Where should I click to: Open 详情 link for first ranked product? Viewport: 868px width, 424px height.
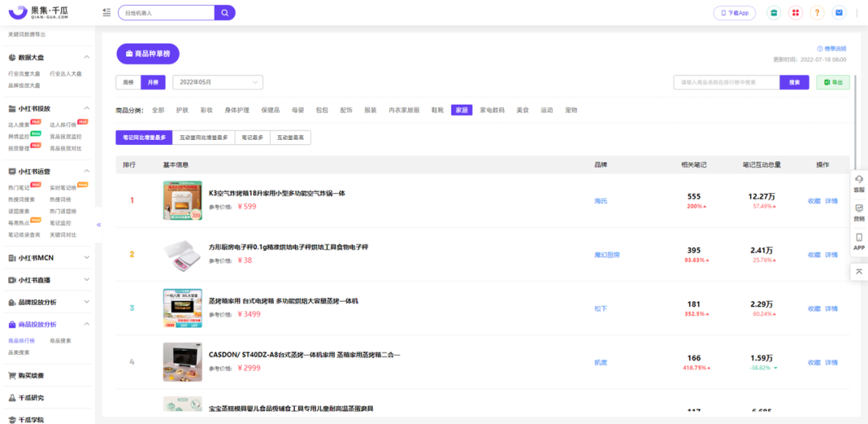pyautogui.click(x=831, y=201)
